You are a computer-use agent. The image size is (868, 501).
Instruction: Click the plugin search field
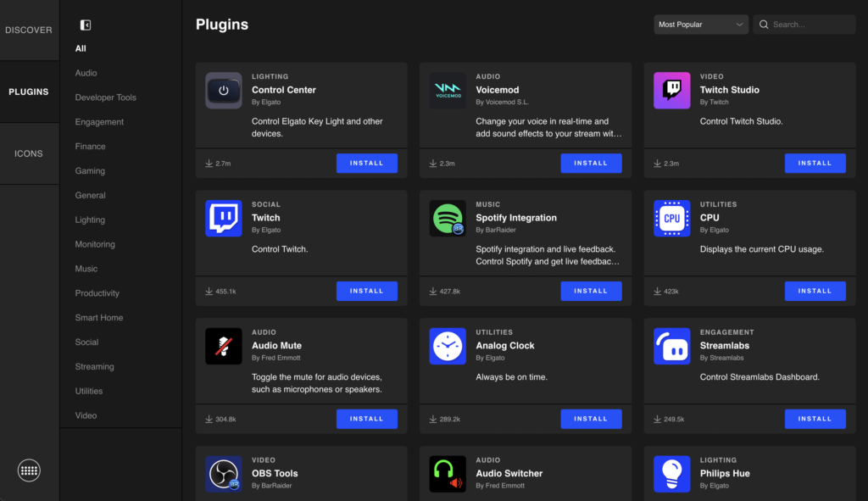pos(810,25)
